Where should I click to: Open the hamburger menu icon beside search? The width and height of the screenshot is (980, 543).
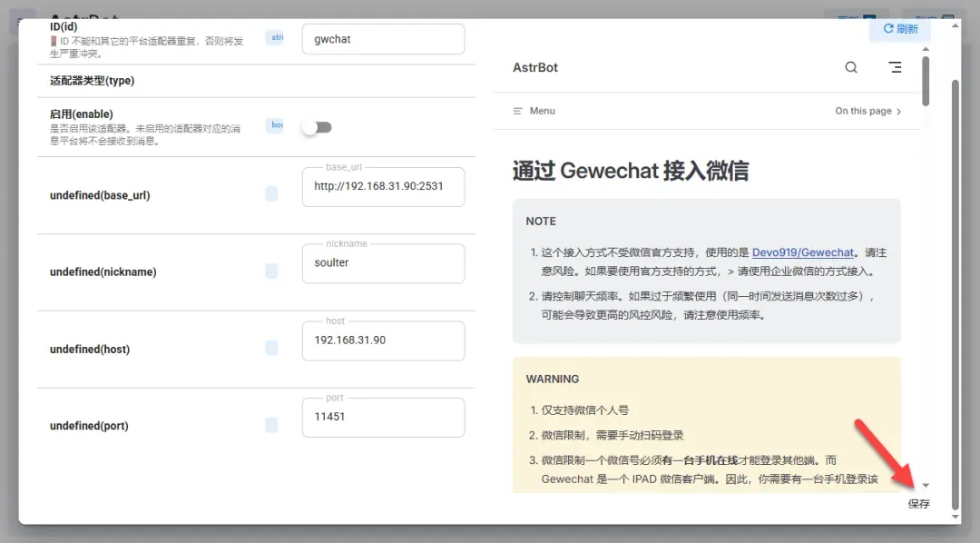click(x=895, y=67)
